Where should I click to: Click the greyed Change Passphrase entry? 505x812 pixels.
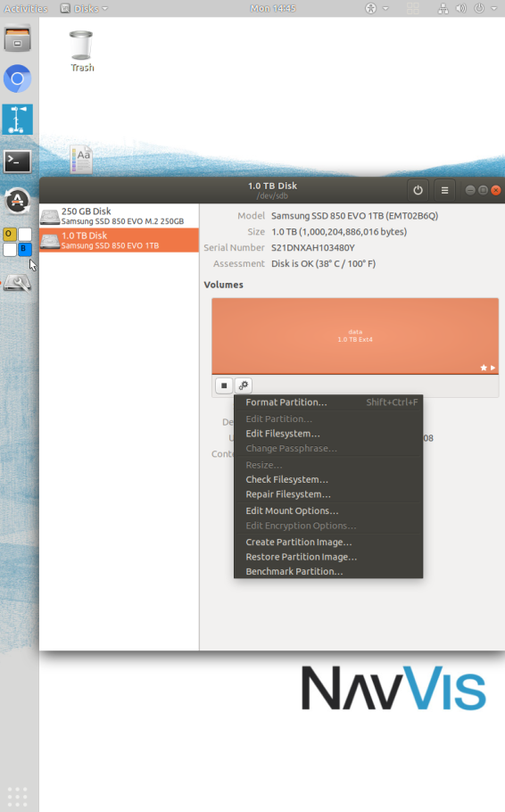click(x=328, y=449)
